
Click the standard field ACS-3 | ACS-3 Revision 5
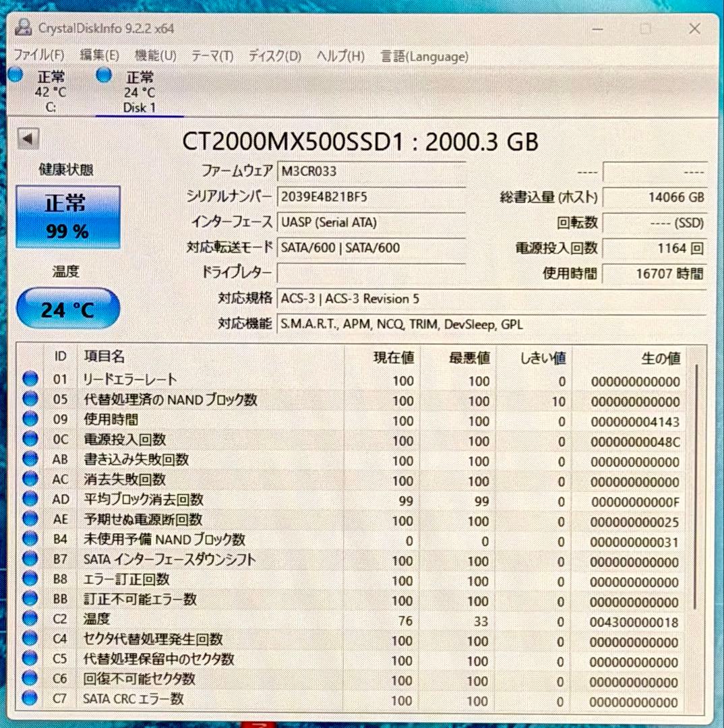491,299
